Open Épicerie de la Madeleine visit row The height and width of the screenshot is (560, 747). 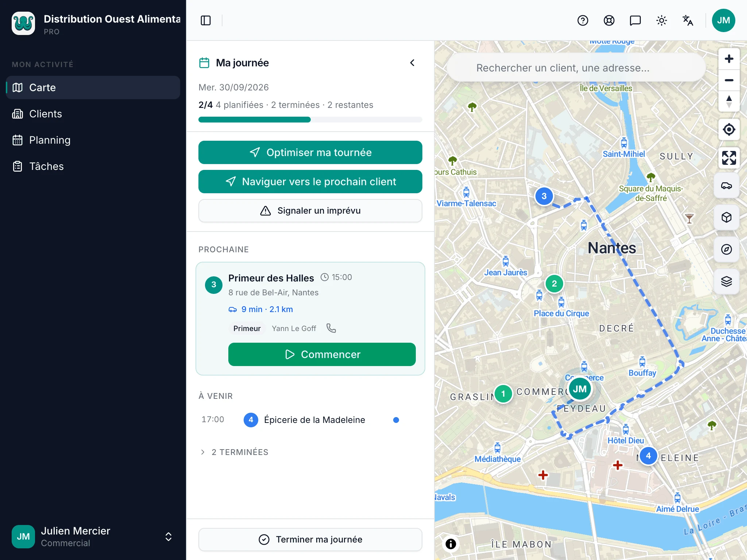(x=310, y=420)
